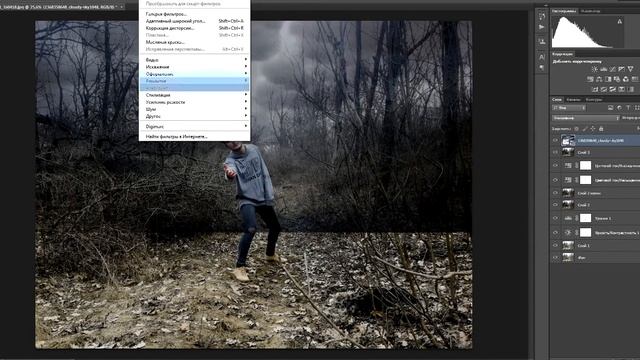Filter layers by adjustment layers icon

(619, 108)
